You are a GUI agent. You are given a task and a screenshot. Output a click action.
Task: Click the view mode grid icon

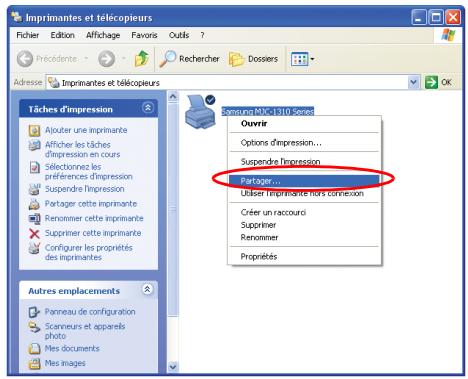pyautogui.click(x=300, y=59)
